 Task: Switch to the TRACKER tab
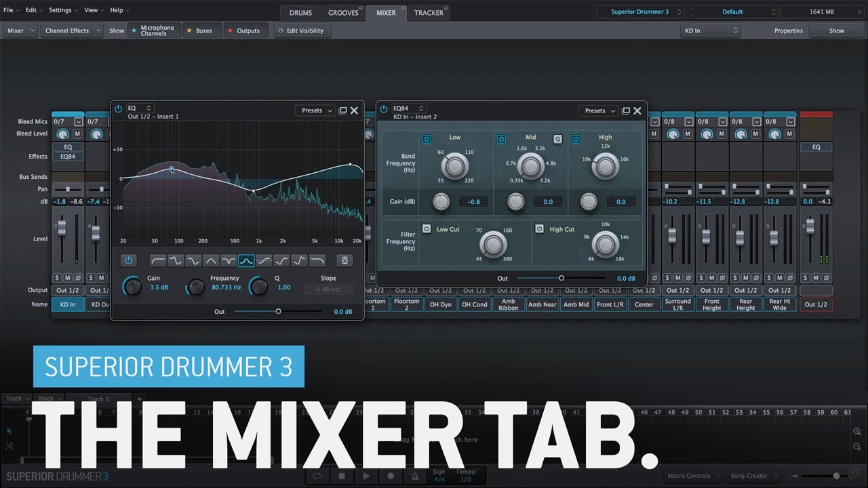point(429,12)
